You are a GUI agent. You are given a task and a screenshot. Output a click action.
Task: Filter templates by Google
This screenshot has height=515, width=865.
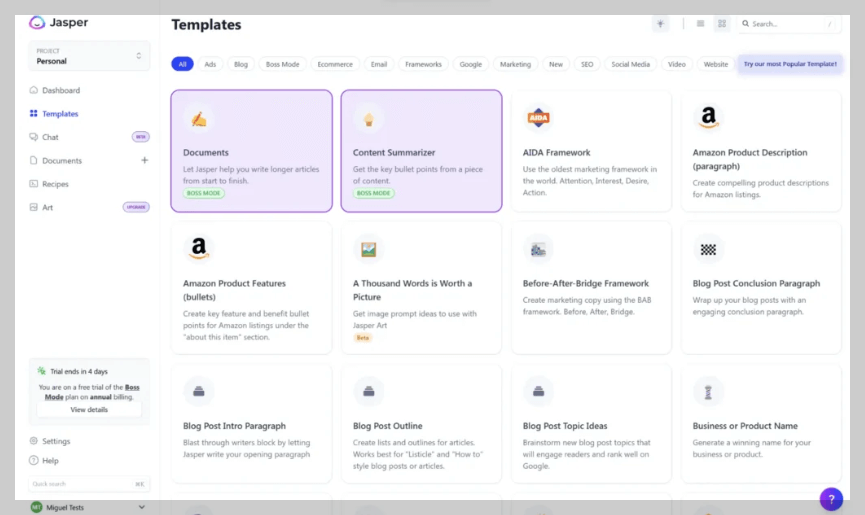point(471,64)
